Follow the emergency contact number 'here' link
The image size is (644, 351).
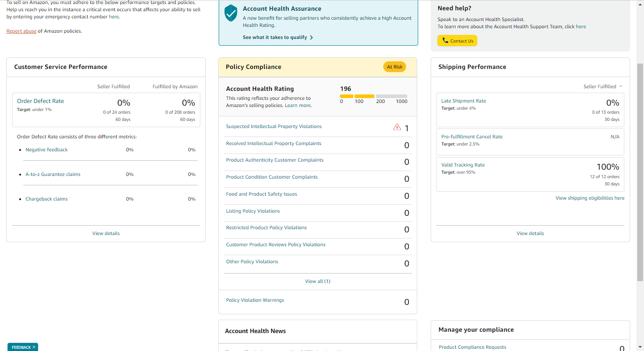coord(114,17)
